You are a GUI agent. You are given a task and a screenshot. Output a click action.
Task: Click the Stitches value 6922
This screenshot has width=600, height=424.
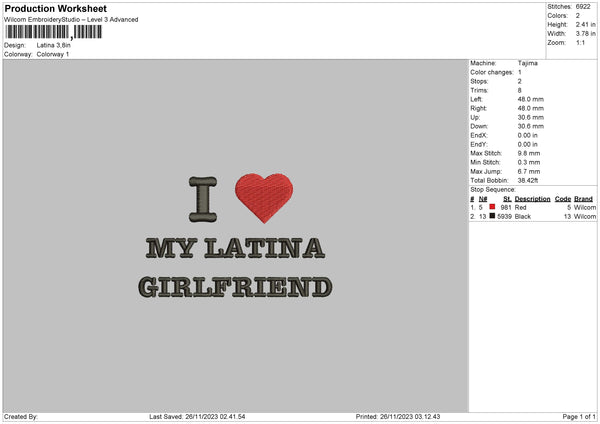(583, 7)
